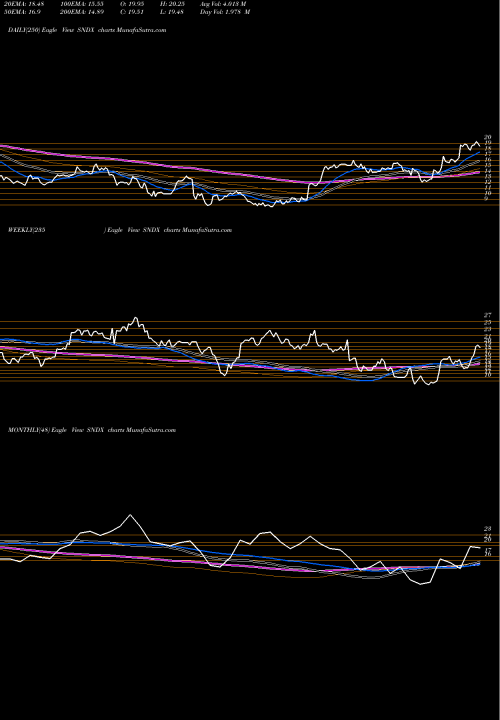Select the low price L: value
Image resolution: width=500 pixels, height=720 pixels.
(x=172, y=12)
